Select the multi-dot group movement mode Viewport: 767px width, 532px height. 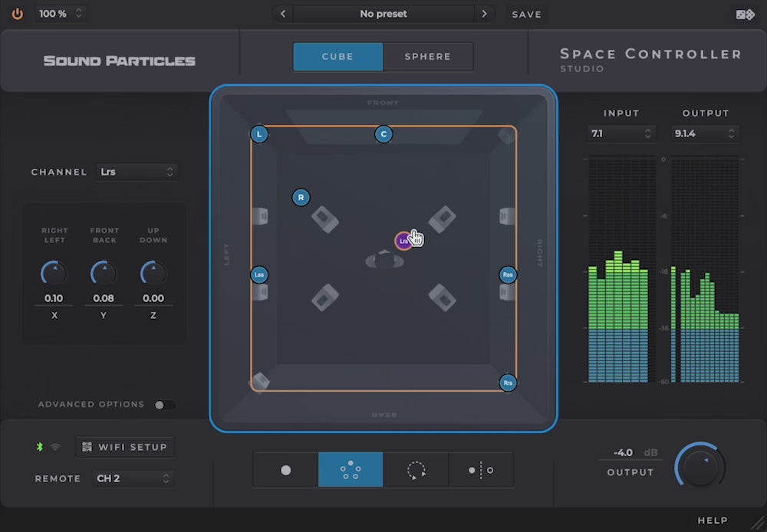[351, 470]
